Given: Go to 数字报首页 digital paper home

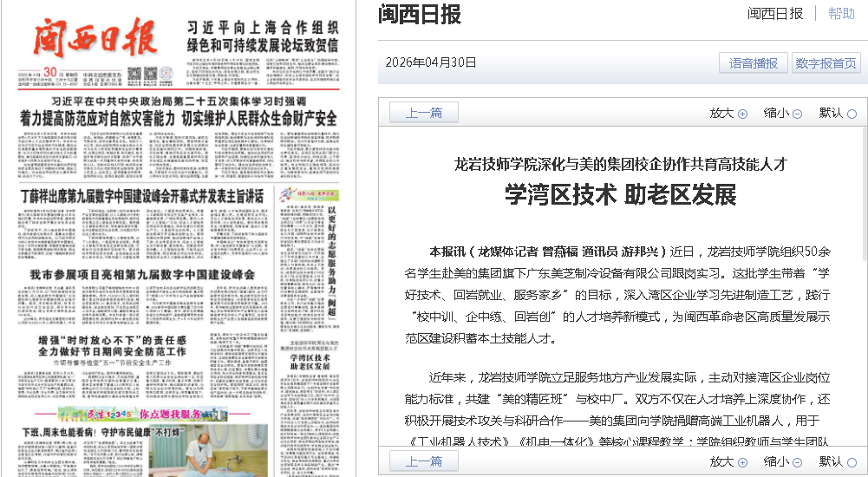Looking at the screenshot, I should tap(826, 63).
